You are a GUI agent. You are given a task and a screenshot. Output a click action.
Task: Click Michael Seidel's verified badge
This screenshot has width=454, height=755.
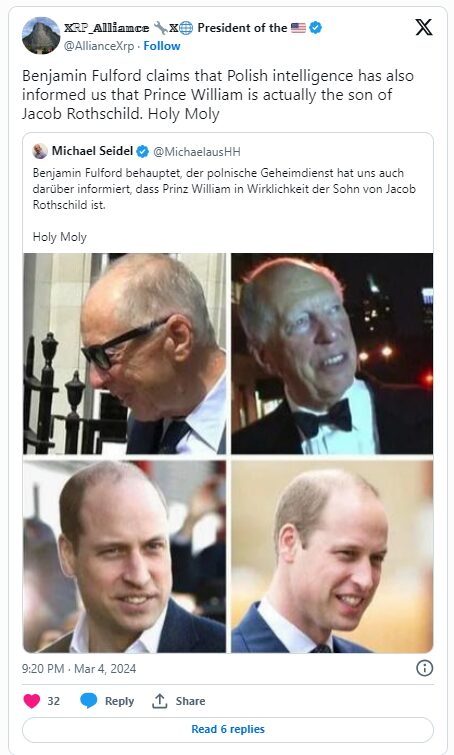point(143,151)
